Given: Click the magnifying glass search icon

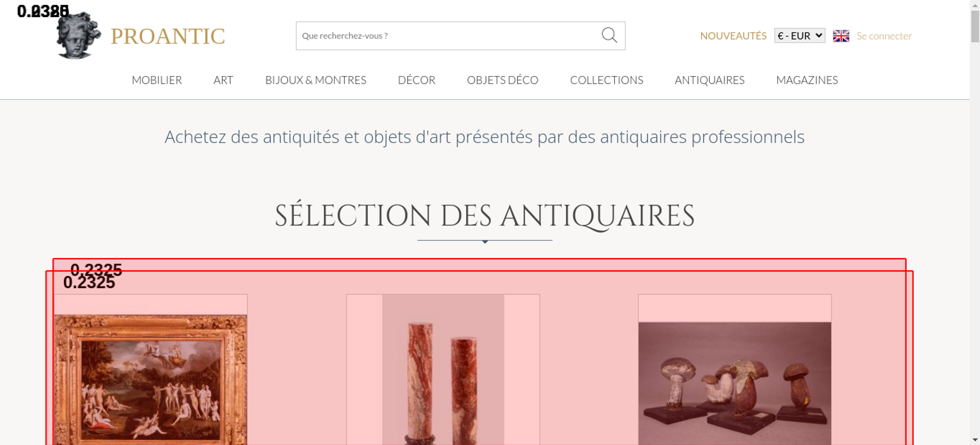Looking at the screenshot, I should (609, 35).
